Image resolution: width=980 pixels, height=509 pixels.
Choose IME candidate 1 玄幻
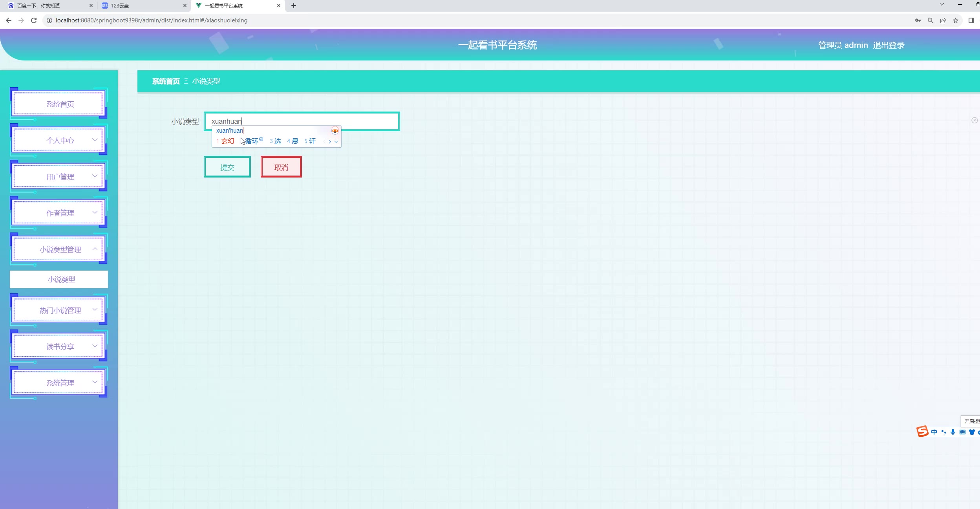coord(225,141)
